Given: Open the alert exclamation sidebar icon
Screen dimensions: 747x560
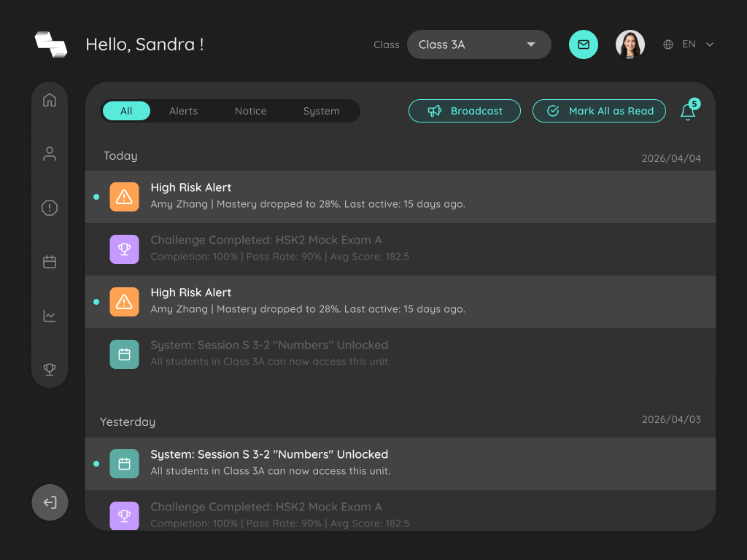Looking at the screenshot, I should click(50, 208).
